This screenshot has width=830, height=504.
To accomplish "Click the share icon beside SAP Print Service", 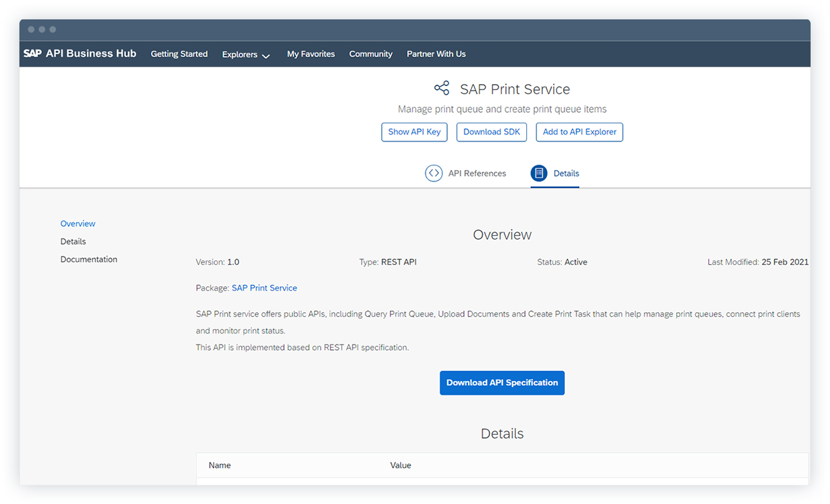I will [442, 89].
